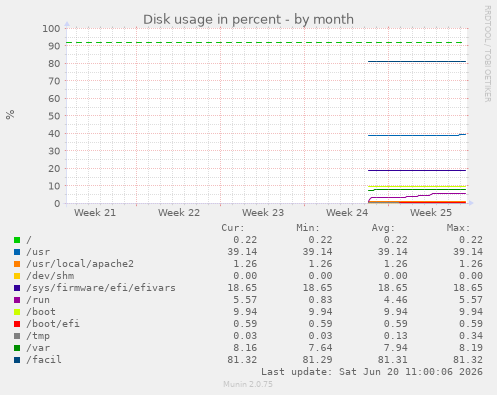This screenshot has width=497, height=395.
Task: Click the % y-axis unit label
Action: click(10, 114)
